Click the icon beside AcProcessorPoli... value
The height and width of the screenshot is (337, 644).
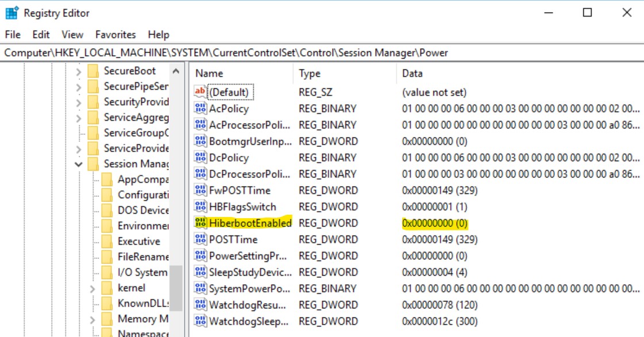pyautogui.click(x=200, y=125)
